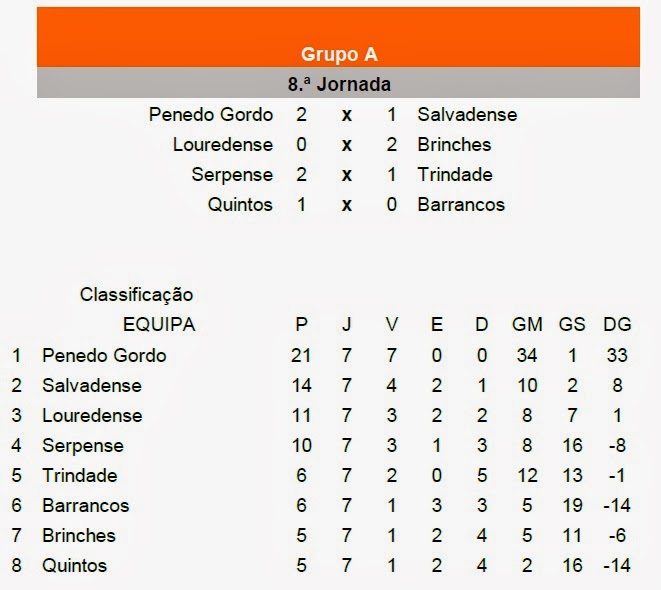Select Louredense in the standings table
The image size is (661, 590).
92,416
